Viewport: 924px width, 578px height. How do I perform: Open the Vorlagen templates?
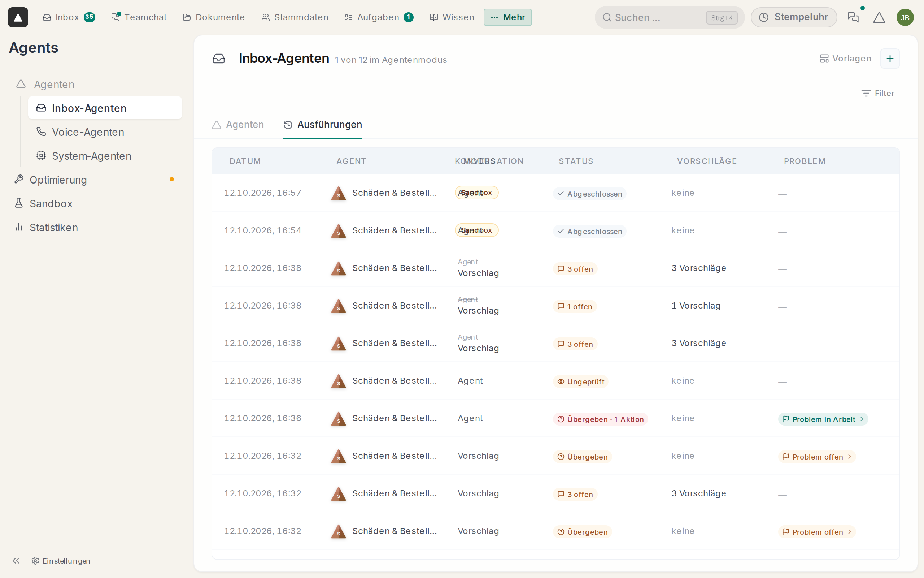click(x=845, y=59)
